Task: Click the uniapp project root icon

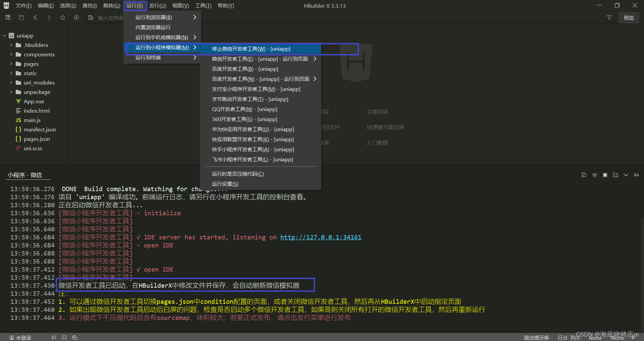Action: click(11, 36)
